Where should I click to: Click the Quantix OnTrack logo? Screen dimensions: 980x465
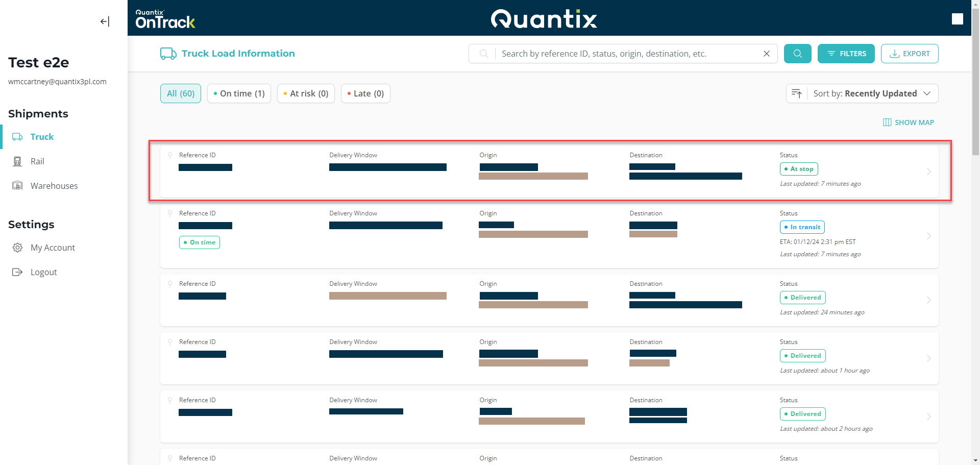click(x=165, y=19)
